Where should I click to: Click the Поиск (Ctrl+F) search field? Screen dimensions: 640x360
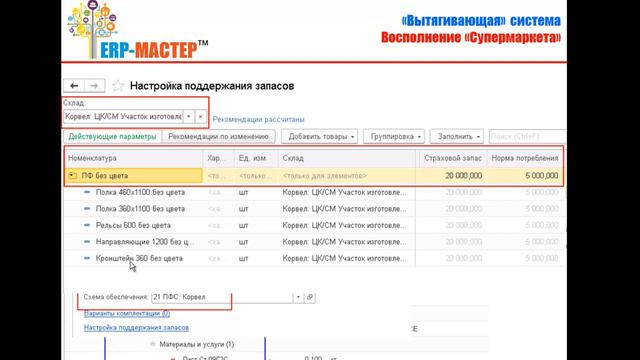pyautogui.click(x=527, y=137)
